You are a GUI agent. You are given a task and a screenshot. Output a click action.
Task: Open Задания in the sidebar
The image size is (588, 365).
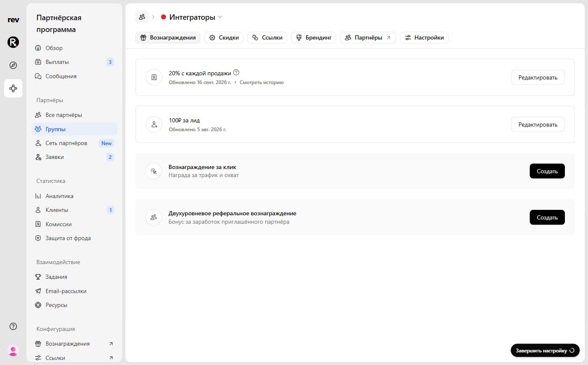[74, 277]
